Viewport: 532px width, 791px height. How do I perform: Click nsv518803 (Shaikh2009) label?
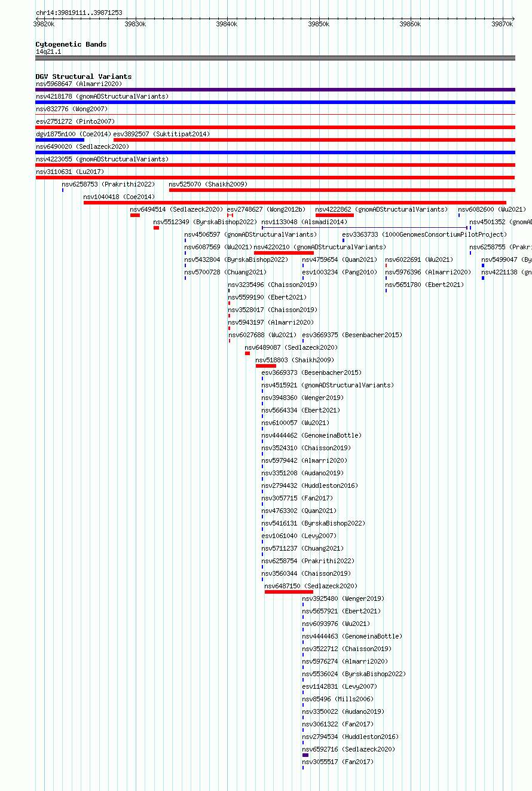295,360
